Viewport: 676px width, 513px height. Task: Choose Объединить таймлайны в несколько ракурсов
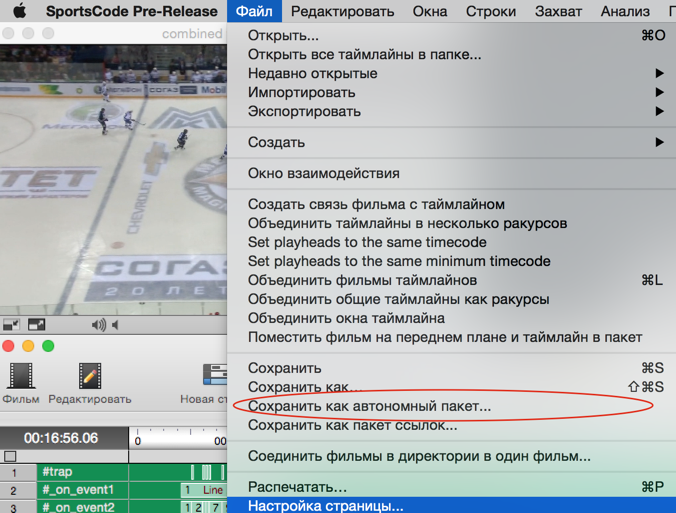click(x=451, y=223)
